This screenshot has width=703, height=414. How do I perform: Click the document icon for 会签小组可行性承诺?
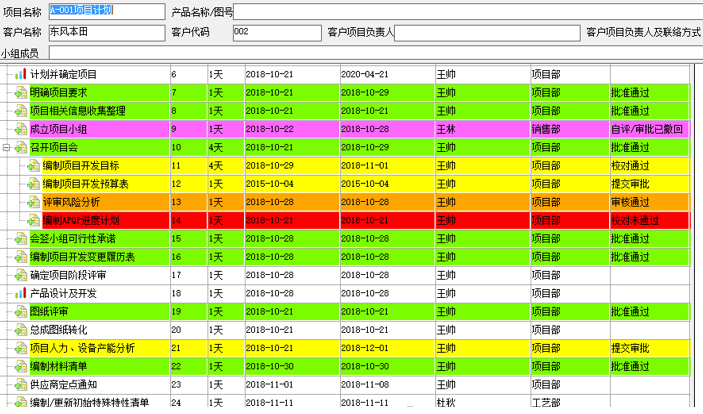[x=21, y=238]
